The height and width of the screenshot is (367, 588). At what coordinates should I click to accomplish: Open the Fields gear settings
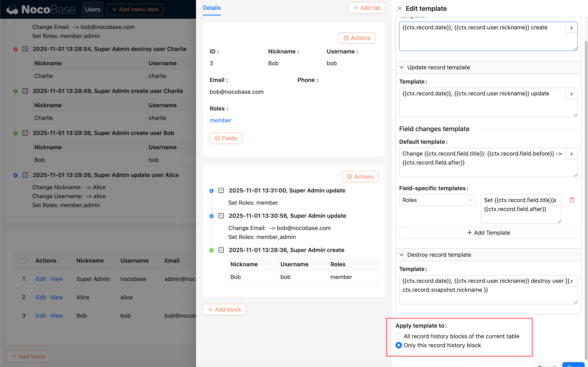coord(226,138)
